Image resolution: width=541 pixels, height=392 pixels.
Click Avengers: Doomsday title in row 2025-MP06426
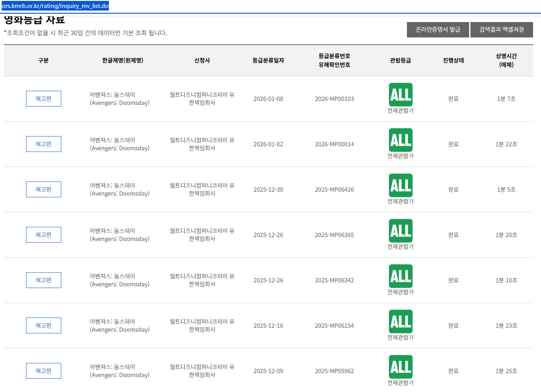point(119,189)
